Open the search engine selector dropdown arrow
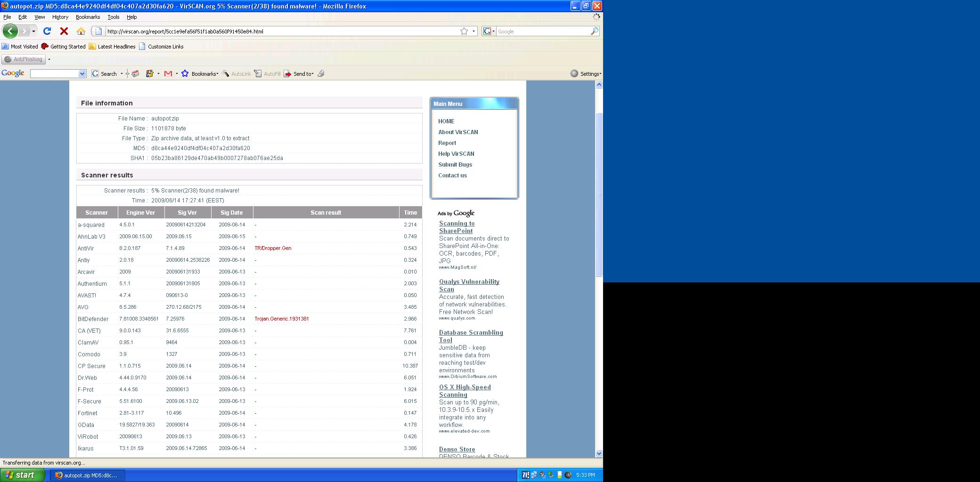Image resolution: width=980 pixels, height=482 pixels. click(x=493, y=32)
